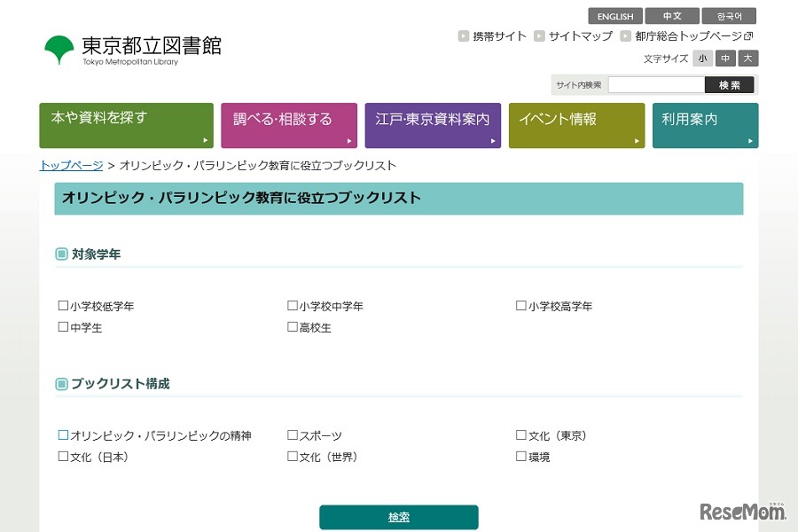
Task: Check the 小学校低学年 checkbox
Action: (63, 306)
